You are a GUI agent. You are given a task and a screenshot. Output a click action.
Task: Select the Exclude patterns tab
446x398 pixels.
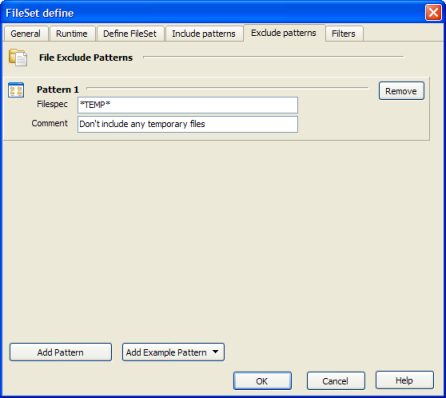(x=284, y=33)
